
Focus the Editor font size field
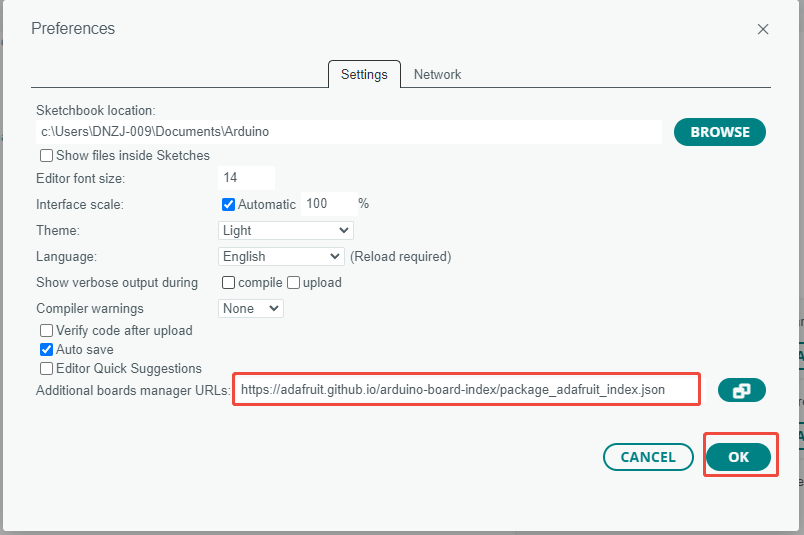(247, 178)
